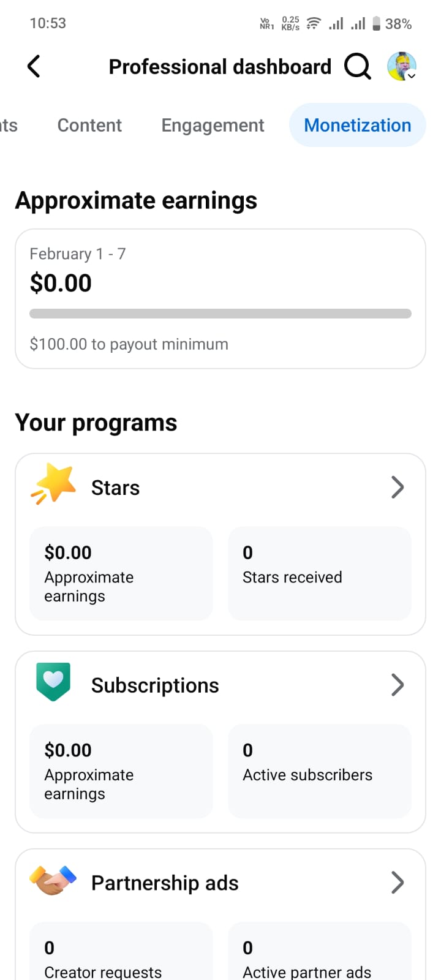Open the February 1 - 7 earnings card

(x=221, y=269)
